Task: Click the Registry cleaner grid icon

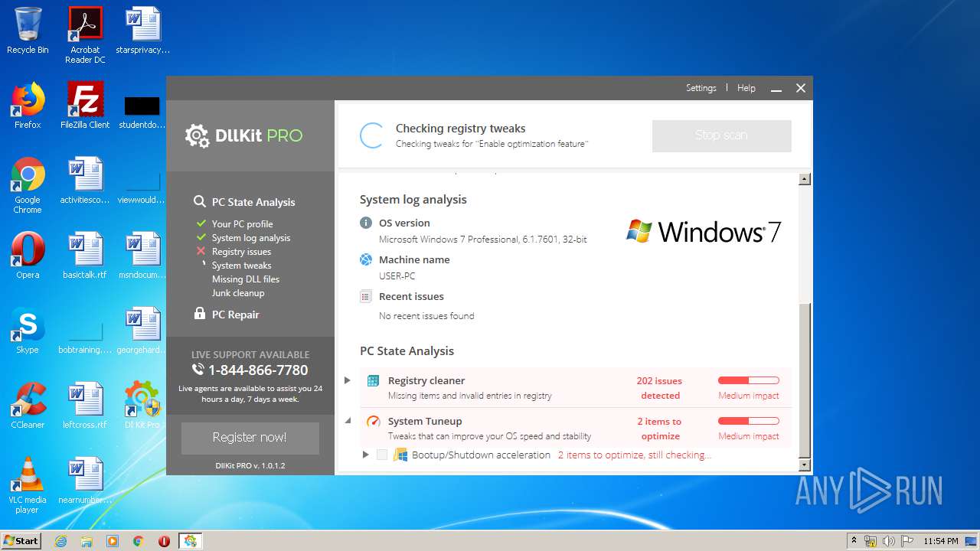Action: pyautogui.click(x=373, y=380)
